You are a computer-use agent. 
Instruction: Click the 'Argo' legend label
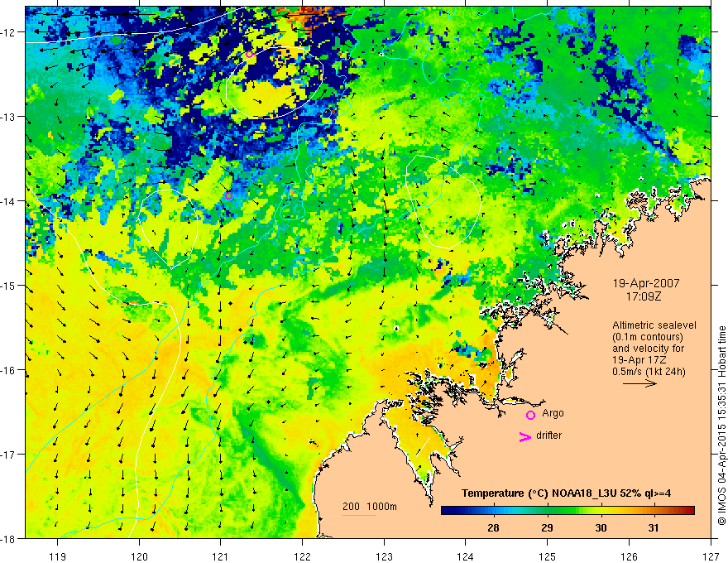pyautogui.click(x=553, y=413)
